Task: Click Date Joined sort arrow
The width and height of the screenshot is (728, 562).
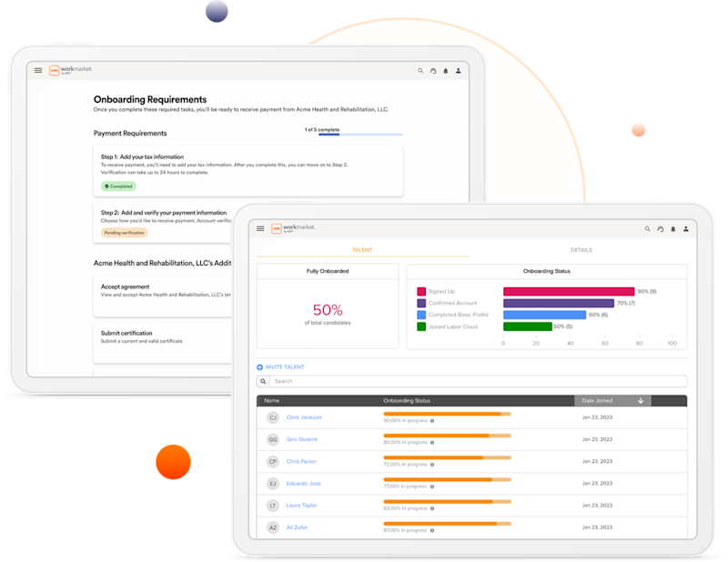Action: coord(641,400)
